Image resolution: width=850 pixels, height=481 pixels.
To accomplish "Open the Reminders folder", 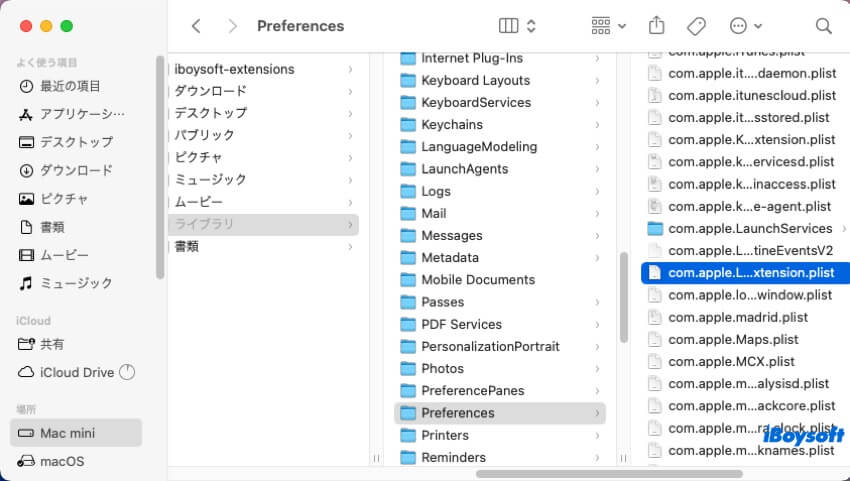I will click(500, 458).
